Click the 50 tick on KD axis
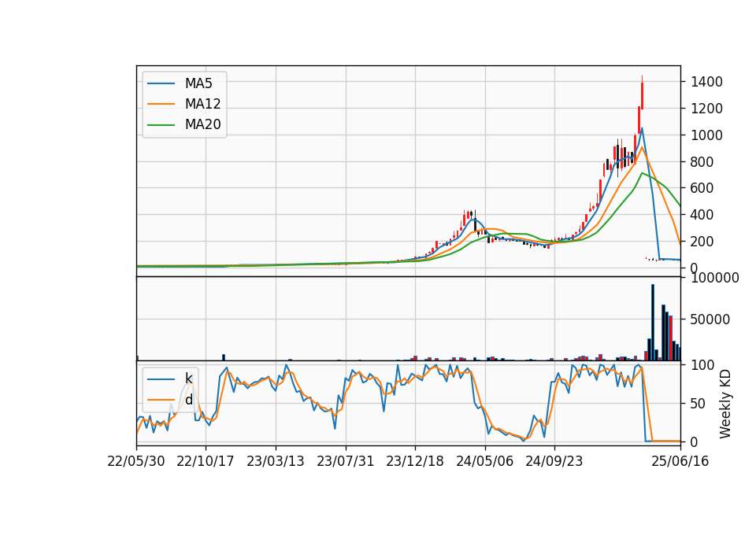The image size is (756, 543). tap(699, 404)
